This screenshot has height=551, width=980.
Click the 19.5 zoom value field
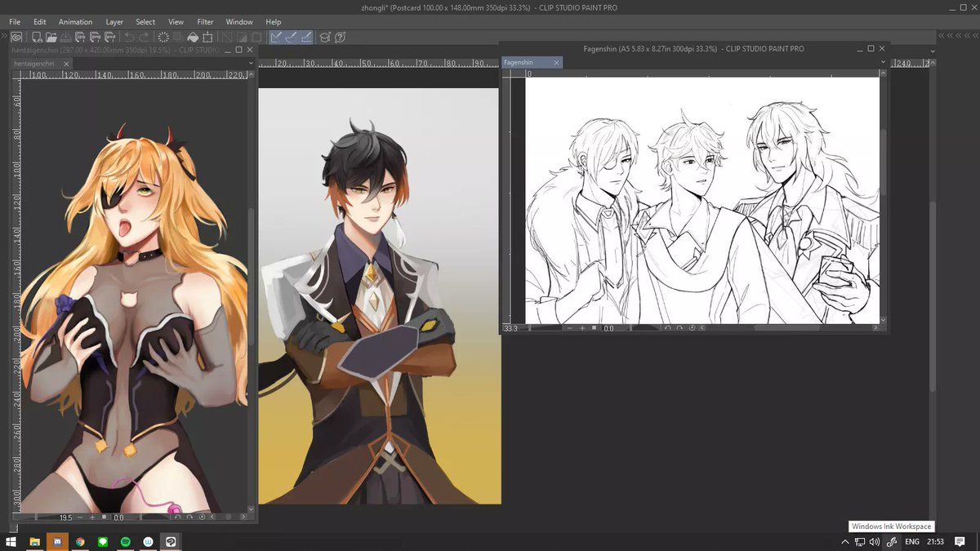(65, 517)
